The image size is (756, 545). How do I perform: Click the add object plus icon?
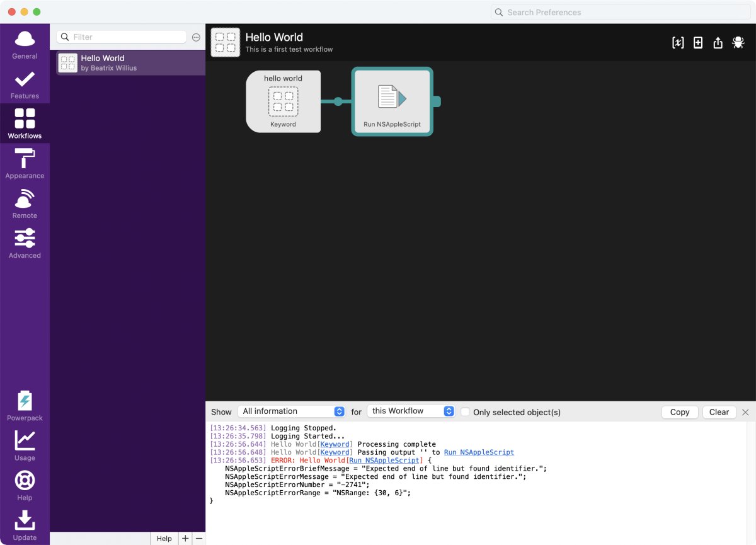698,43
